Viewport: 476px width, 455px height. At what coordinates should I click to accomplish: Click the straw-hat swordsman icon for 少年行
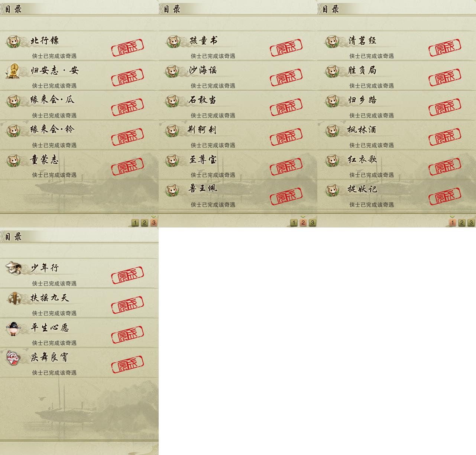point(13,268)
